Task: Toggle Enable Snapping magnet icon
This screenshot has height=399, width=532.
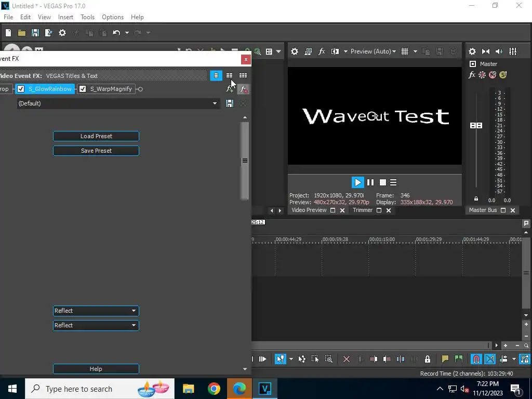Action: pos(476,359)
